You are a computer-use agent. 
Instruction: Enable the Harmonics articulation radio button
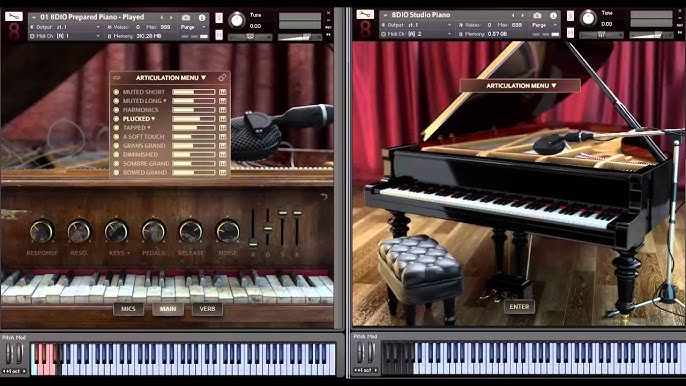[x=116, y=110]
